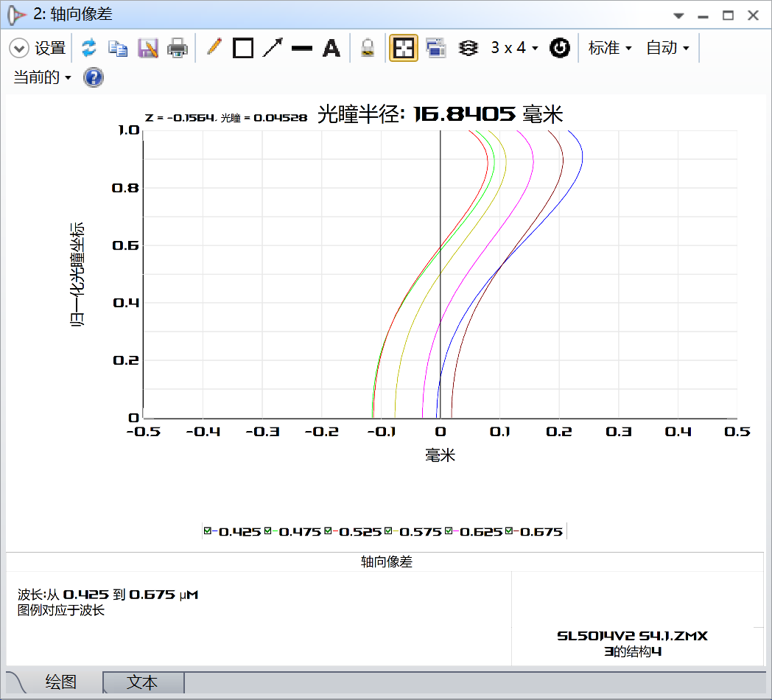Click the window title bar app icon

(16, 15)
